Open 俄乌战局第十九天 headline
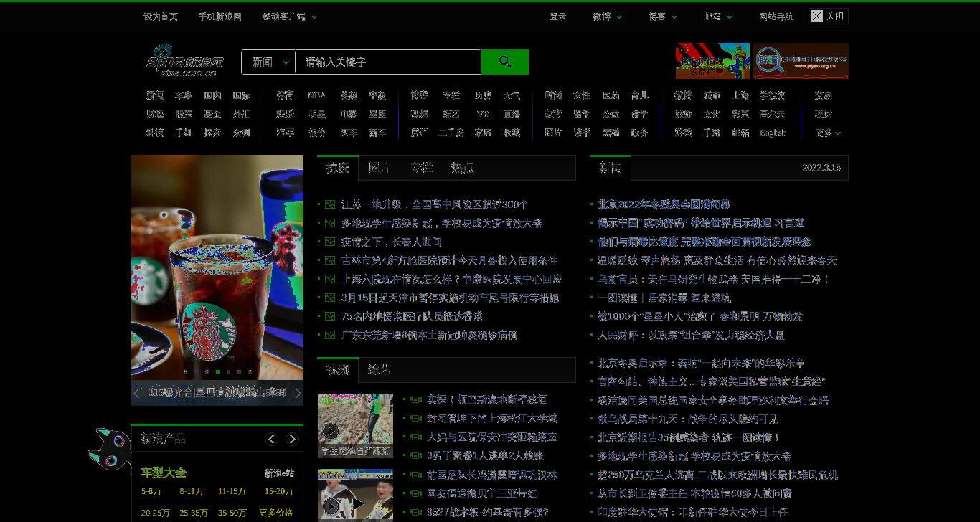This screenshot has height=522, width=980. tap(688, 419)
